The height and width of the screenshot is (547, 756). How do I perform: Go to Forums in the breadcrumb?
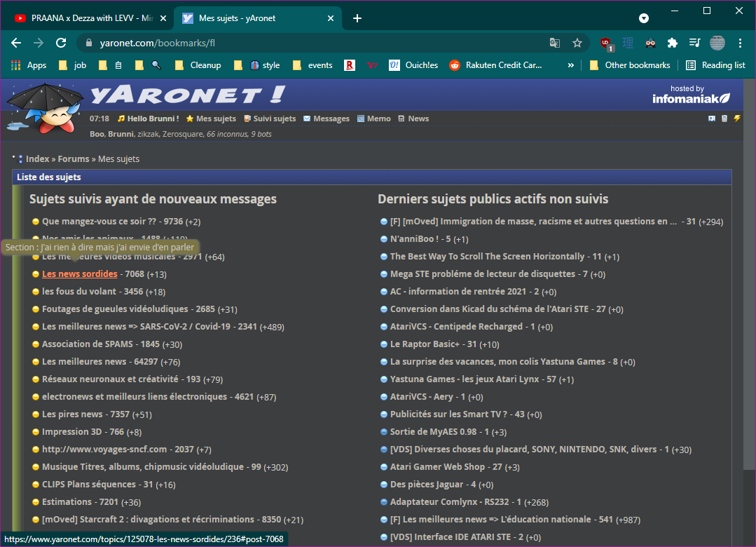tap(73, 159)
